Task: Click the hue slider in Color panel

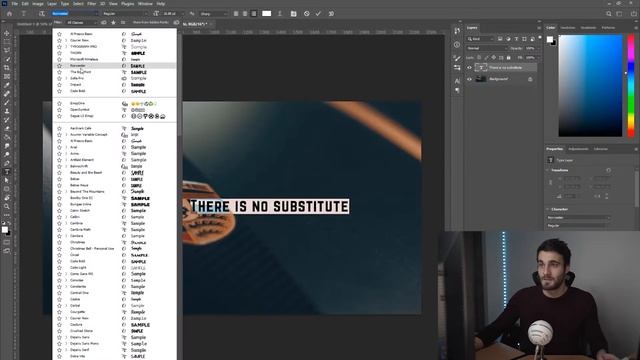Action: (631, 86)
